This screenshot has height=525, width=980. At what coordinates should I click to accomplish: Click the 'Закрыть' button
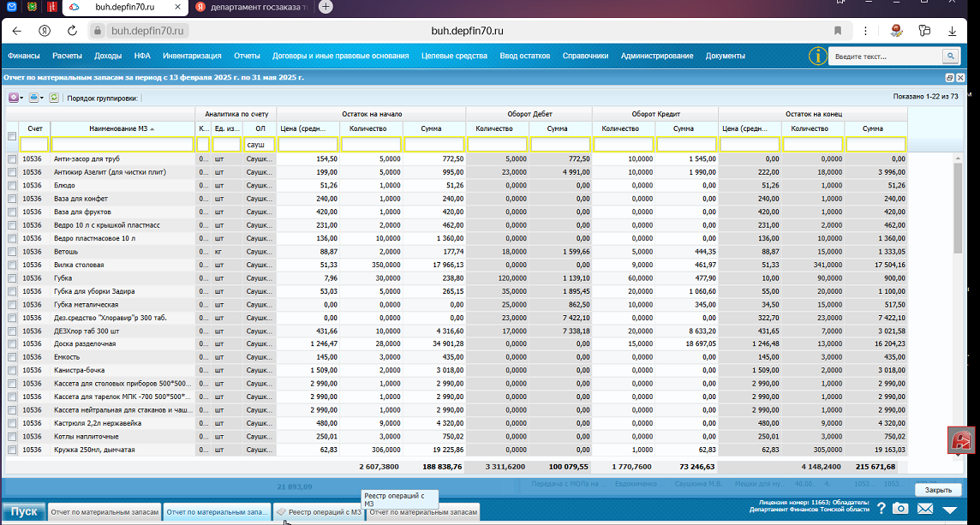[938, 490]
